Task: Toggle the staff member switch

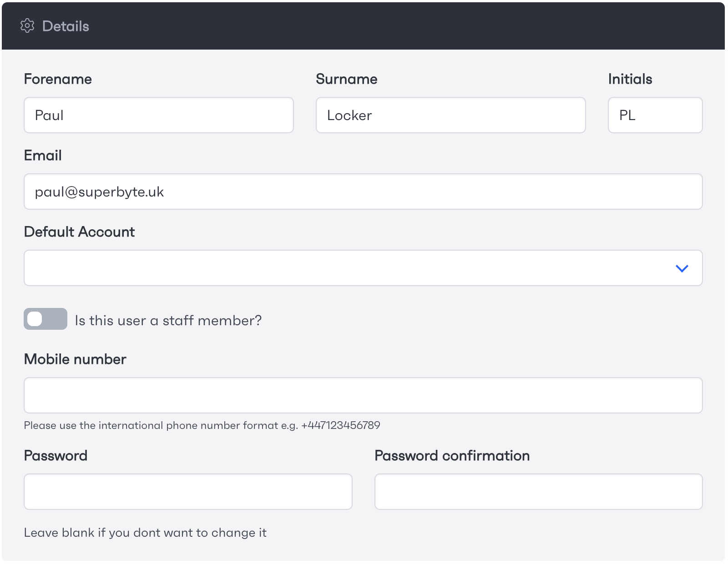Action: tap(45, 319)
